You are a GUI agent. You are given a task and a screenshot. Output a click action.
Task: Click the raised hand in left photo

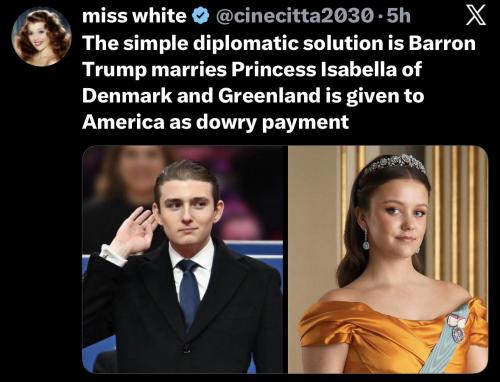click(x=135, y=231)
